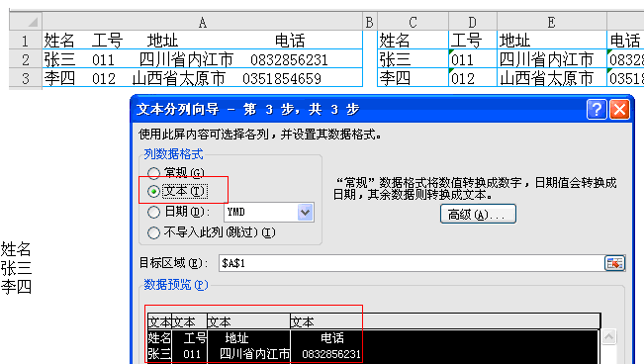Click cell D2 containing 011

click(x=473, y=58)
